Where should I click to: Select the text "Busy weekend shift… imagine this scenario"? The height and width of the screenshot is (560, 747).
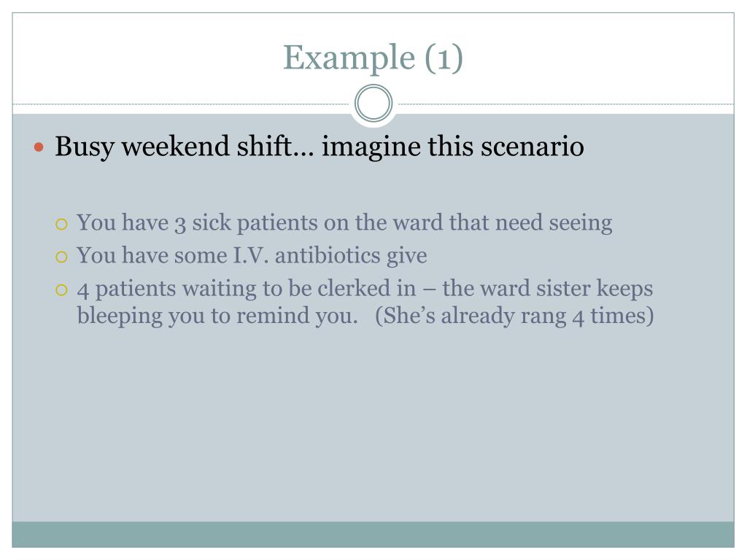pos(320,146)
